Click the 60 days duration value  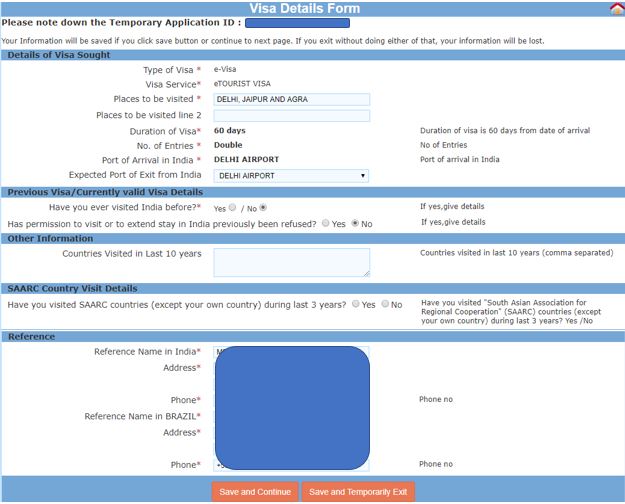tap(230, 131)
